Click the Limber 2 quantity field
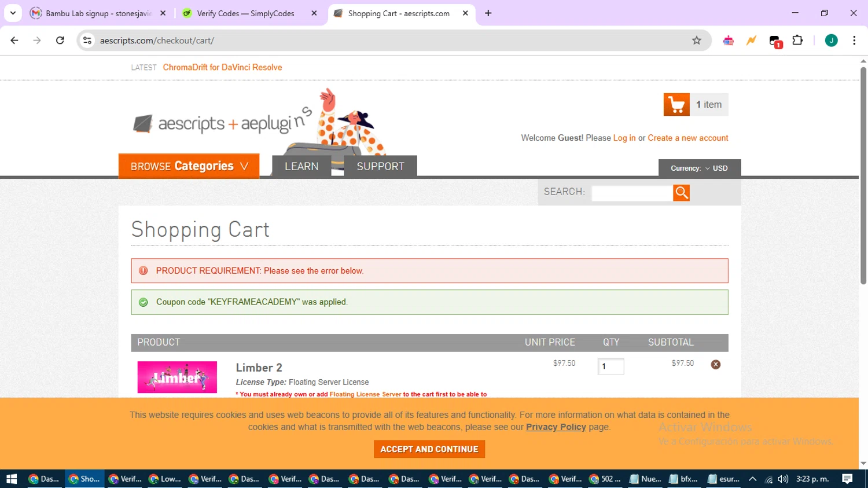Screen dimensions: 868x488 tap(610, 366)
